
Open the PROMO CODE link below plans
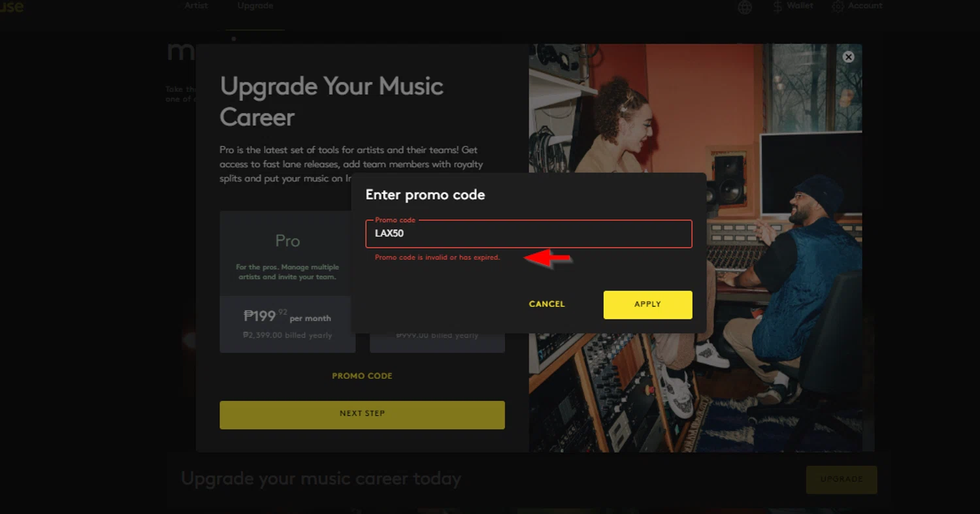coord(362,376)
